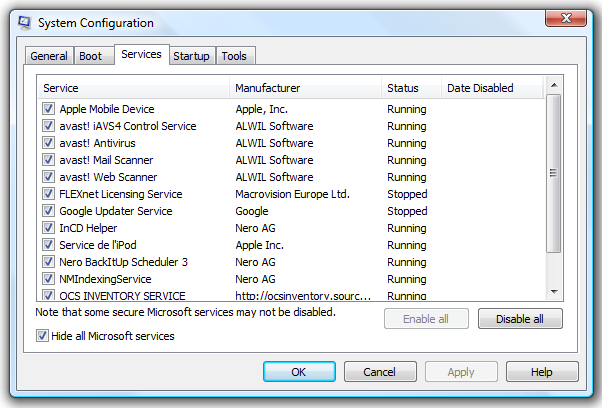Click Apple, Inc. manufacturer cell
602x408 pixels.
tap(261, 109)
